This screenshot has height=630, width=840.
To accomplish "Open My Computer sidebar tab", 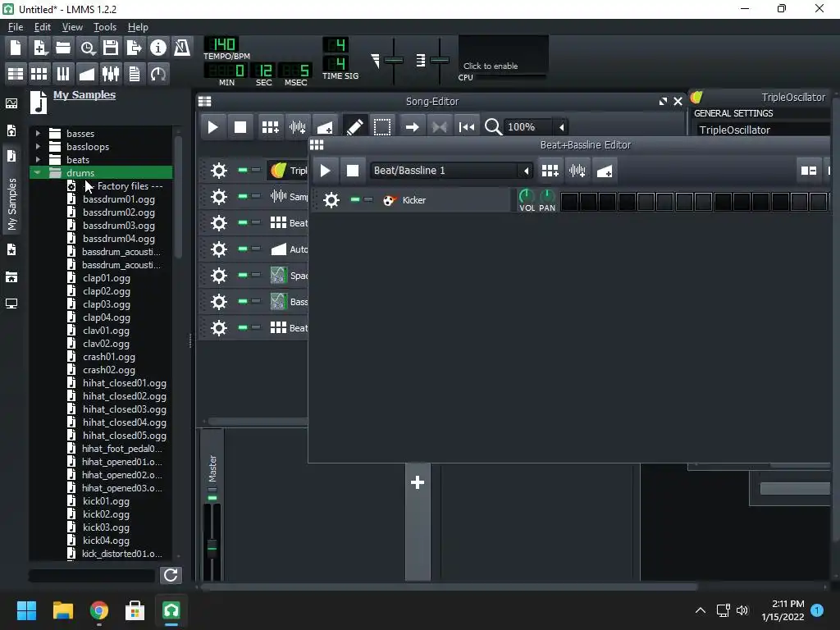I will pyautogui.click(x=11, y=304).
